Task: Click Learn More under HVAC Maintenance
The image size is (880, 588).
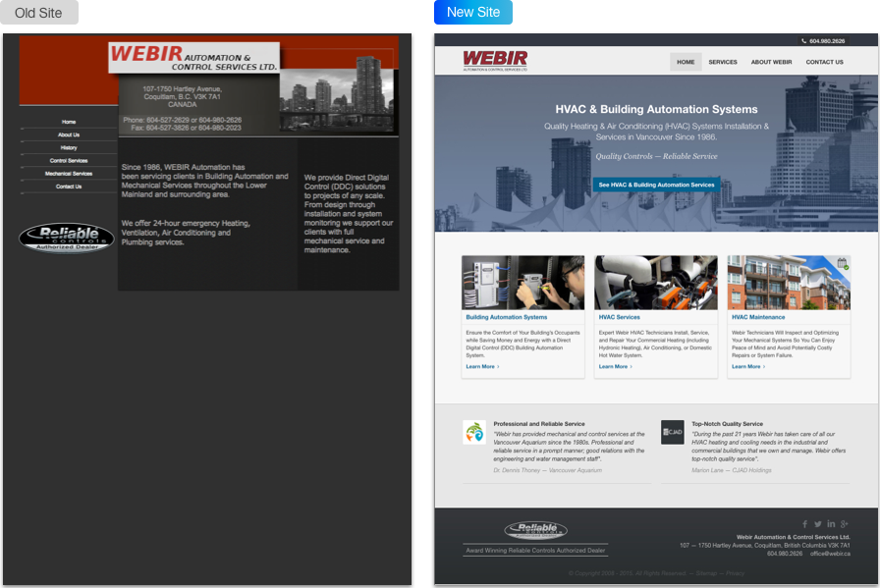Action: pyautogui.click(x=748, y=367)
